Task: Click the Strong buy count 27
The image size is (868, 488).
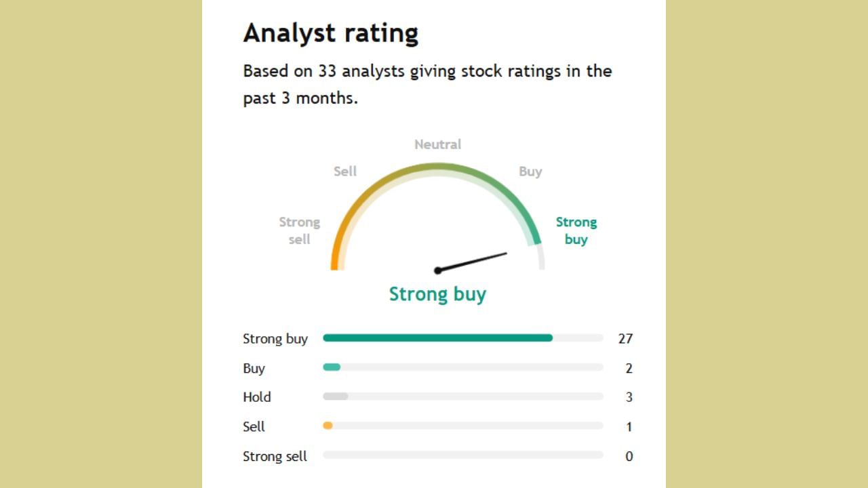Action: (x=625, y=338)
